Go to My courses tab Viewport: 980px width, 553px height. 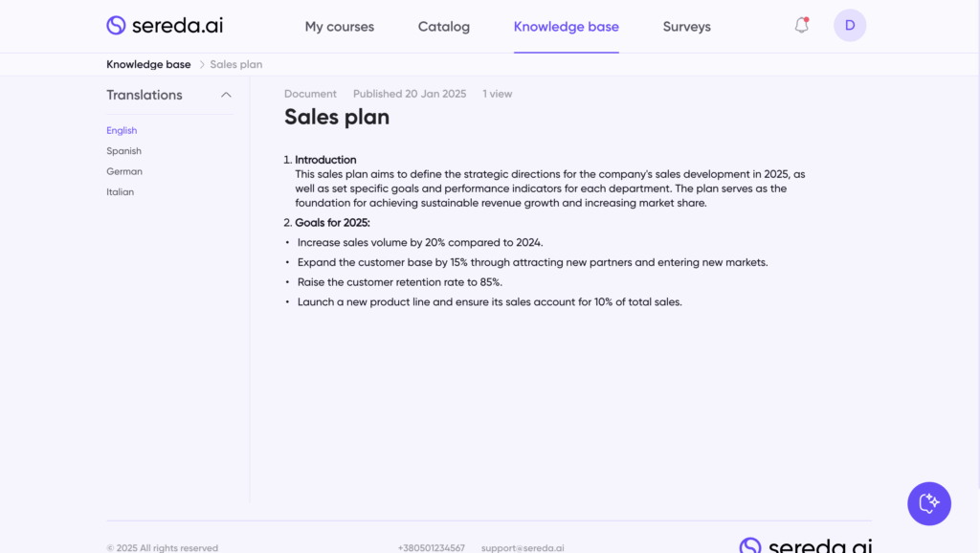pyautogui.click(x=340, y=27)
